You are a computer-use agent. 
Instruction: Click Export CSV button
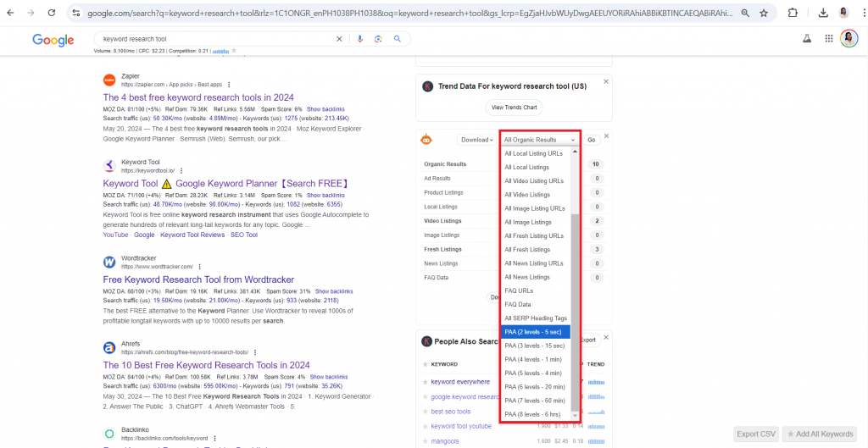(x=757, y=434)
